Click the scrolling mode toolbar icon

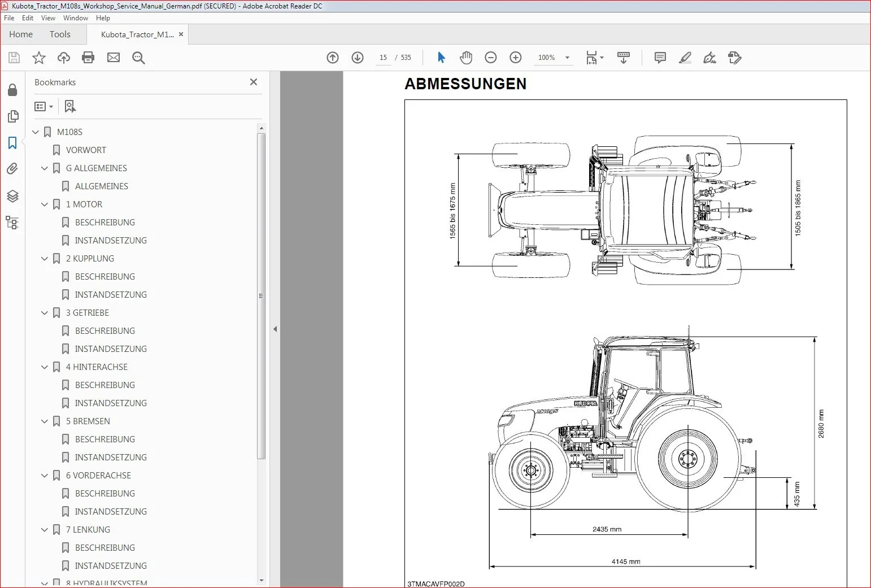[624, 58]
